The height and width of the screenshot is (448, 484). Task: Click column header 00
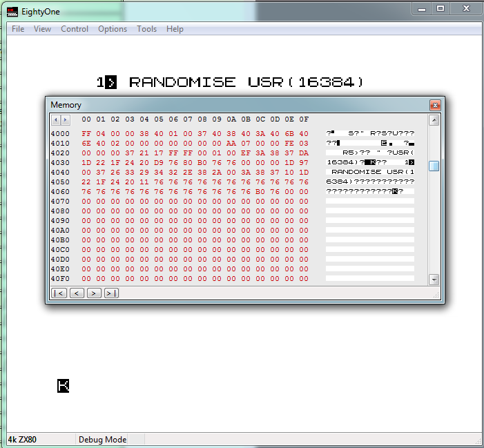pyautogui.click(x=86, y=119)
